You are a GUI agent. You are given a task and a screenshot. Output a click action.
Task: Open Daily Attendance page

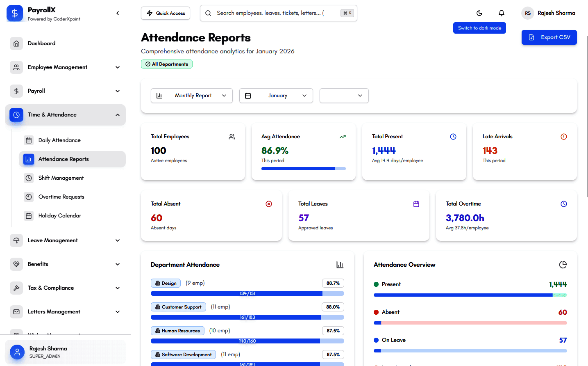[x=59, y=140]
